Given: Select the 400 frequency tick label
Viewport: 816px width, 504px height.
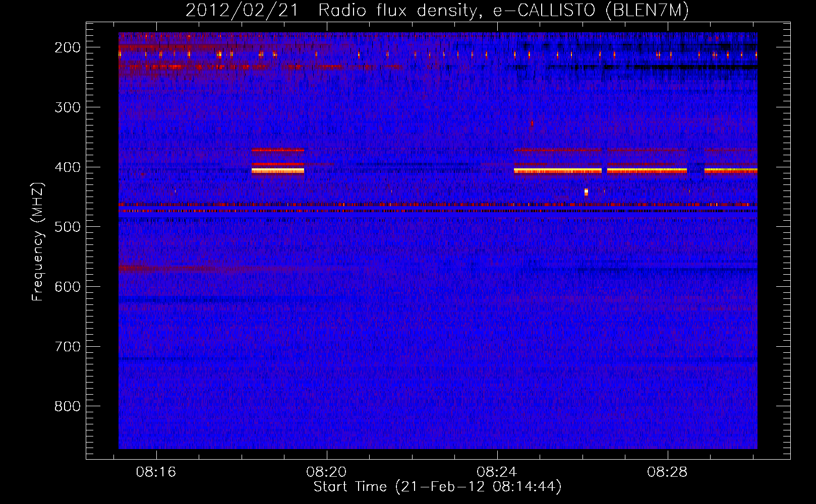Looking at the screenshot, I should point(68,167).
